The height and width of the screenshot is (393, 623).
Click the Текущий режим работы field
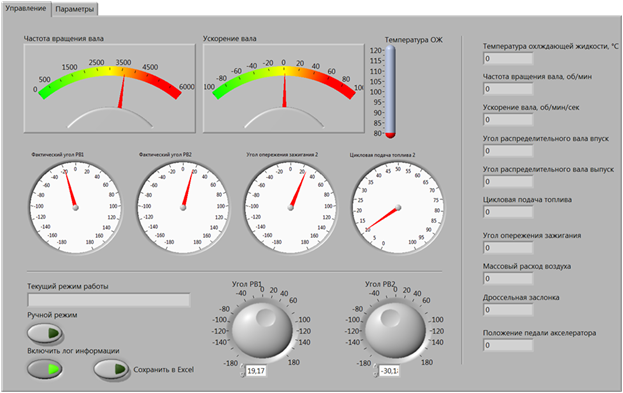(108, 300)
